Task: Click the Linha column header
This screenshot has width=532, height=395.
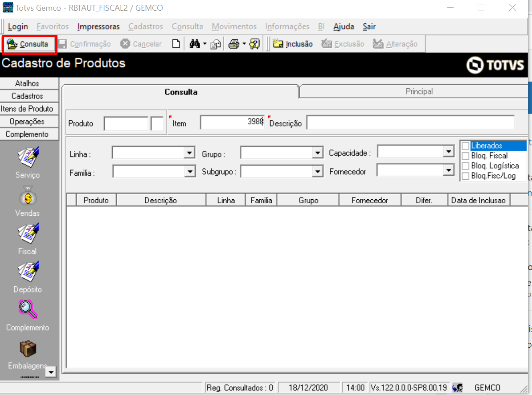Action: [x=226, y=201]
